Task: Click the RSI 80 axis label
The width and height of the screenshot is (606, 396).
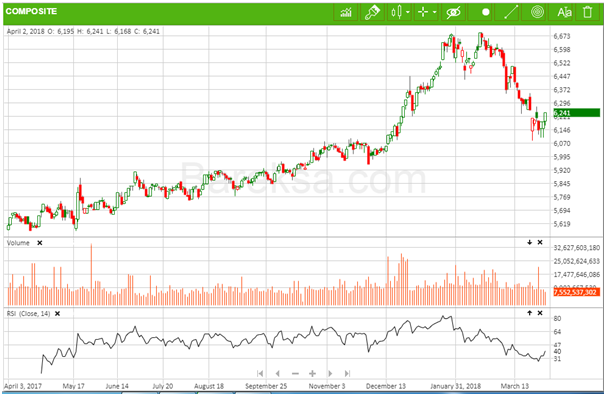Action: 557,318
